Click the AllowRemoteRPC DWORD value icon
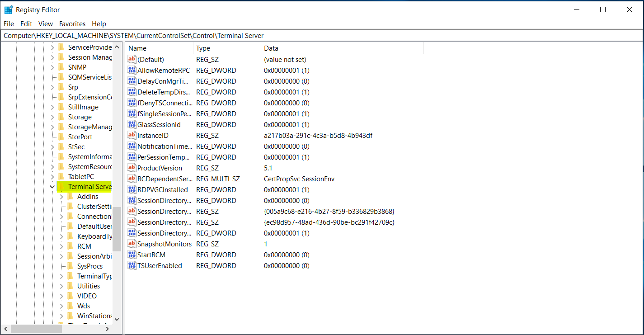644x335 pixels. (132, 71)
